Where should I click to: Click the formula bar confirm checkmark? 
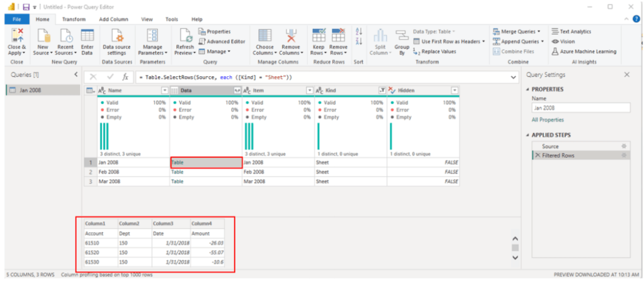coord(110,77)
